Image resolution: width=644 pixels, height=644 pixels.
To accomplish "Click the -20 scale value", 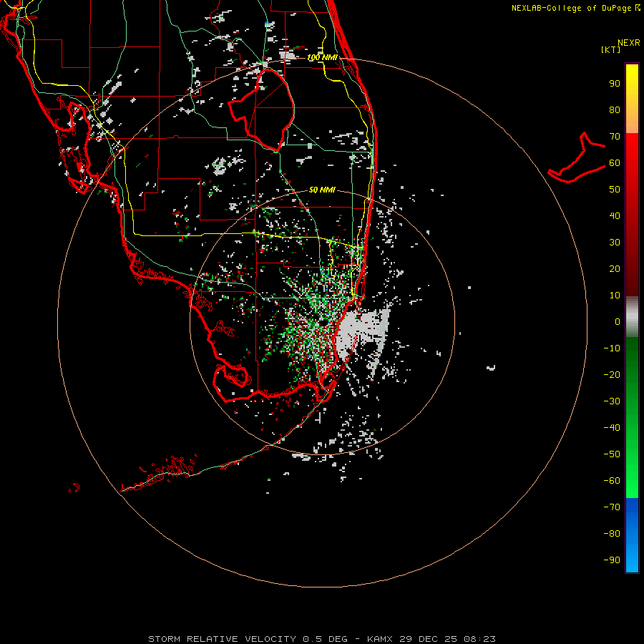I will point(612,375).
